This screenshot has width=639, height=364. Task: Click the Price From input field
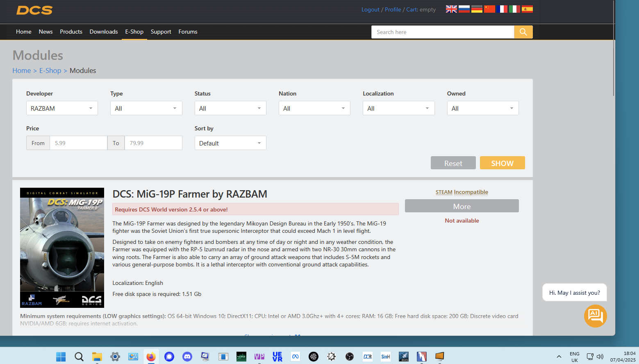tap(78, 143)
